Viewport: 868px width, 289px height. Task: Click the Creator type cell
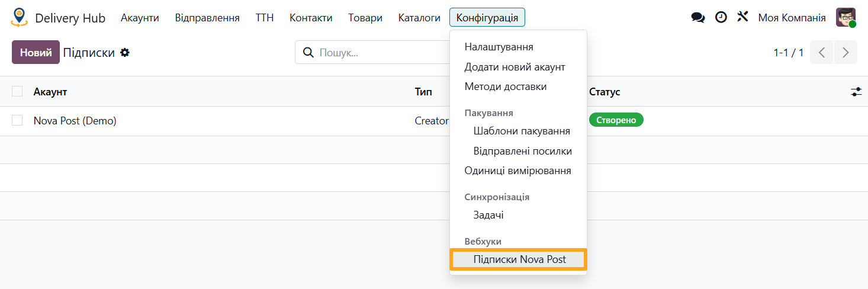(432, 121)
